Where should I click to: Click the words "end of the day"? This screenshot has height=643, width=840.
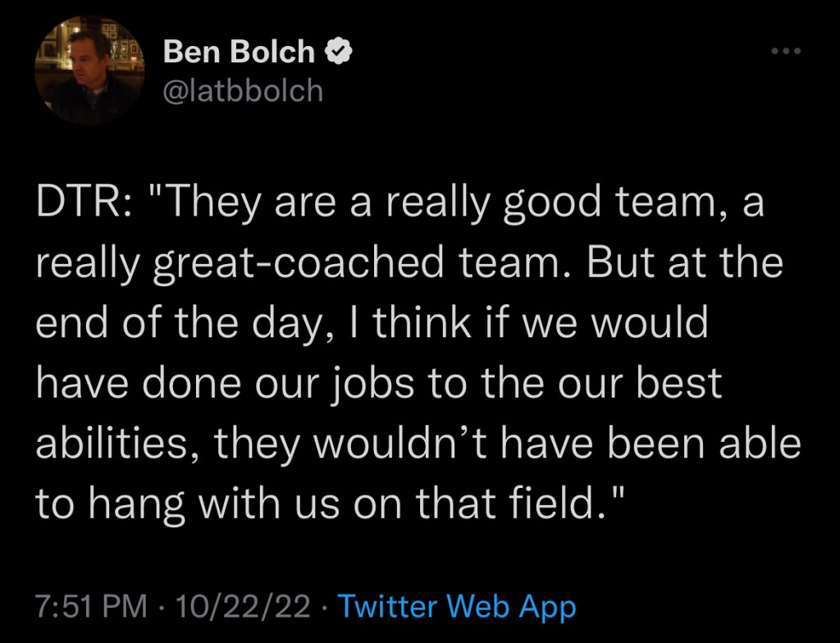point(175,323)
